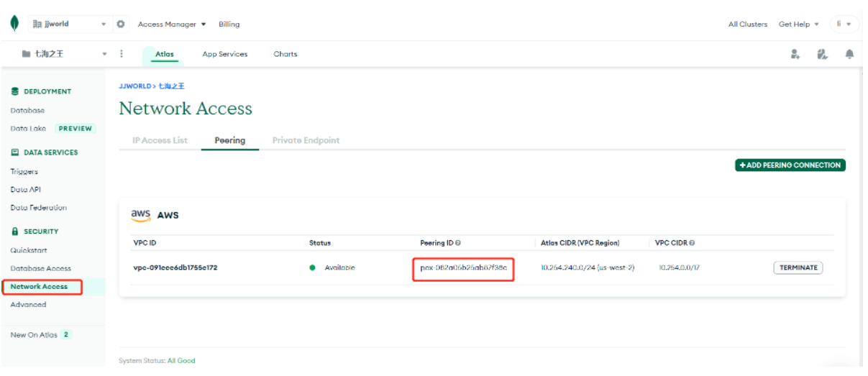
Task: Open Data Federation in the sidebar
Action: 39,208
